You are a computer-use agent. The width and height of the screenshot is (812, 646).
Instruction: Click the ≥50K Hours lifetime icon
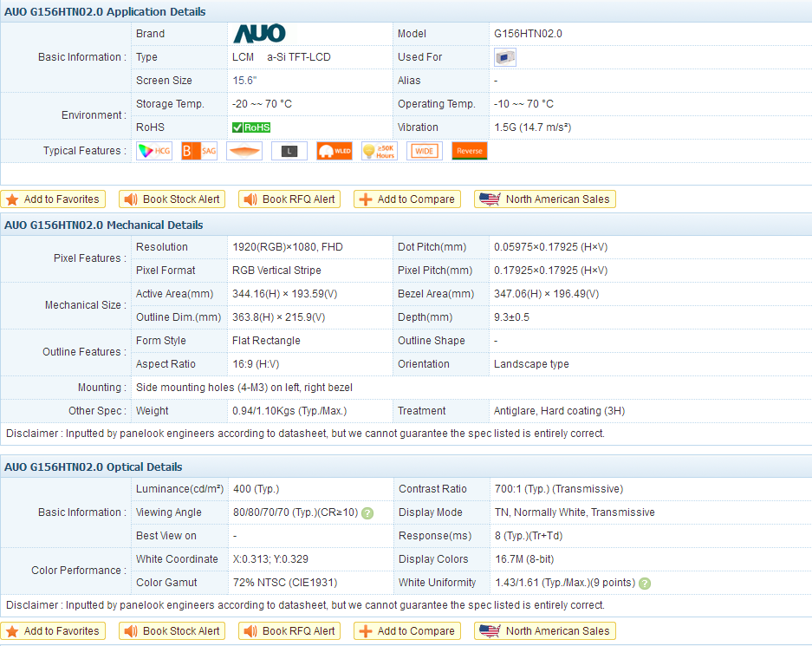380,151
